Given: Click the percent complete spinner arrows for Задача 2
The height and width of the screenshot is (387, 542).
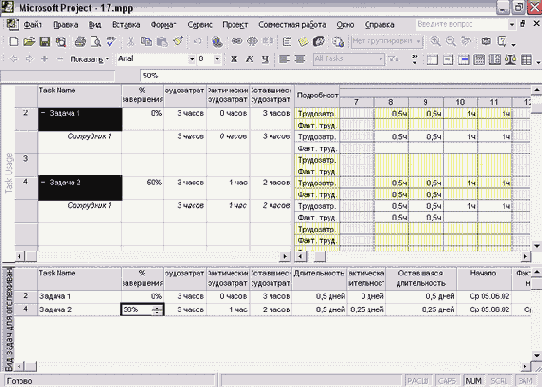Looking at the screenshot, I should coord(157,310).
